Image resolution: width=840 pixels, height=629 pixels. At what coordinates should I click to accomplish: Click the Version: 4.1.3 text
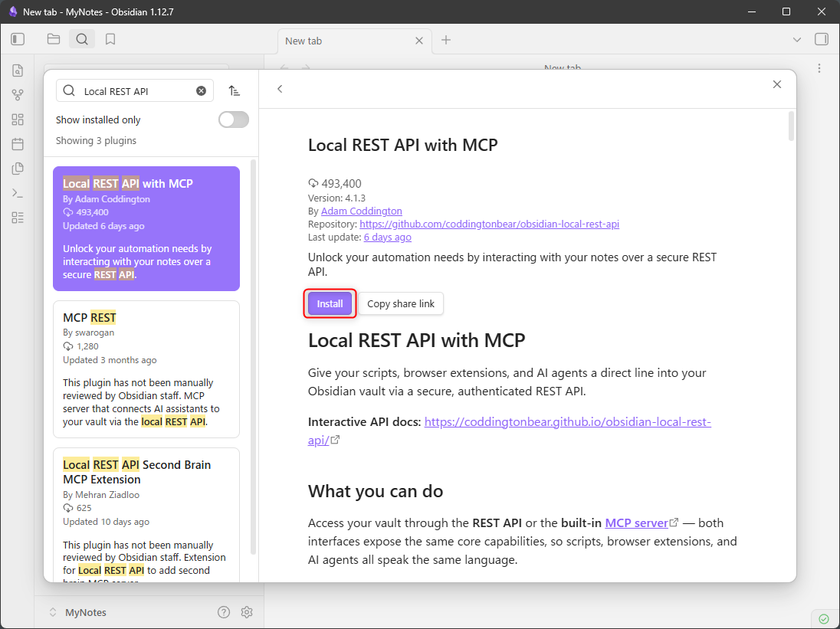tap(337, 198)
